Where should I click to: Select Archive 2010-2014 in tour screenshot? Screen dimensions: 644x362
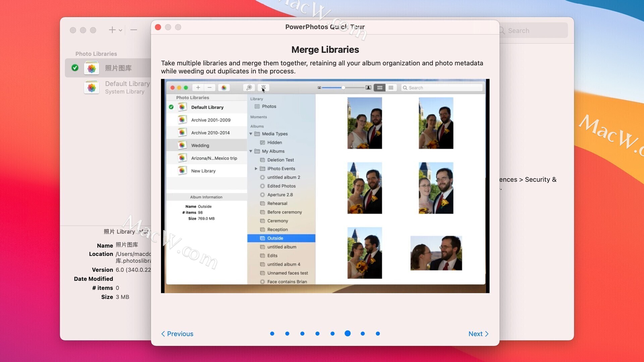(x=207, y=133)
